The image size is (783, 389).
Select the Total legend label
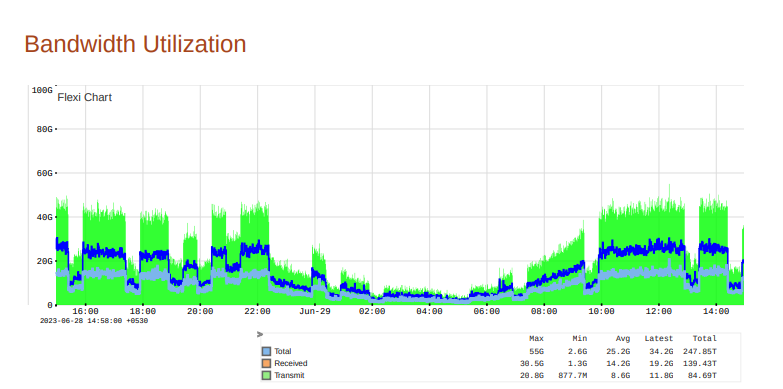pyautogui.click(x=283, y=351)
